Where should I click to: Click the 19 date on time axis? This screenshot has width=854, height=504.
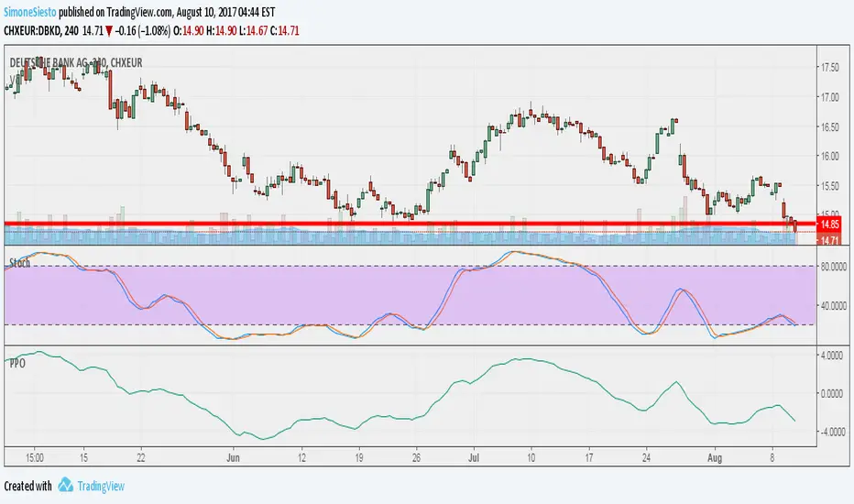click(358, 457)
